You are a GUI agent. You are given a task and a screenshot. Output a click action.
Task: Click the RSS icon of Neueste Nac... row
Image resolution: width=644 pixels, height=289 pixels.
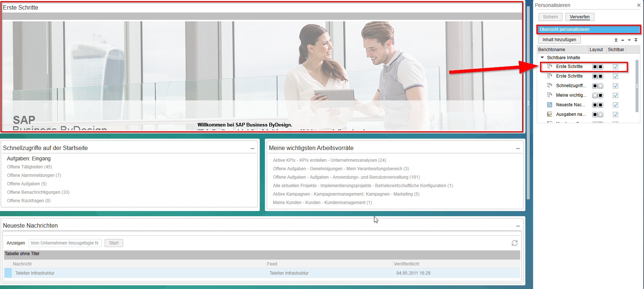pos(550,105)
